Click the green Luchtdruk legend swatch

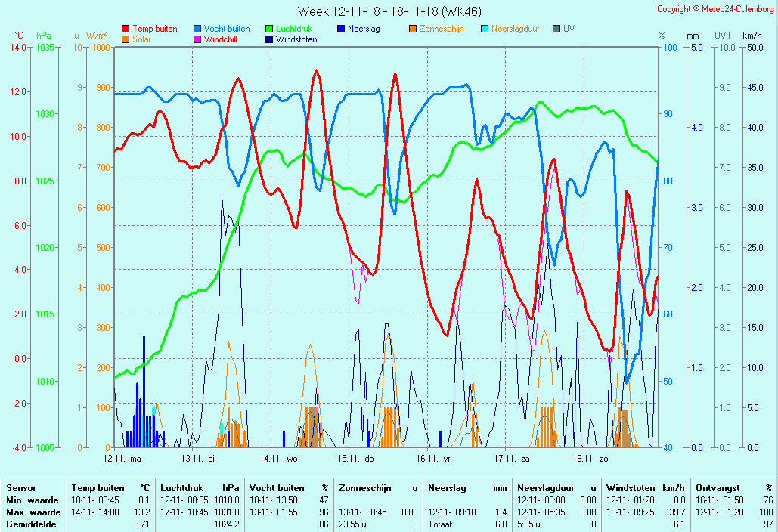pyautogui.click(x=269, y=29)
